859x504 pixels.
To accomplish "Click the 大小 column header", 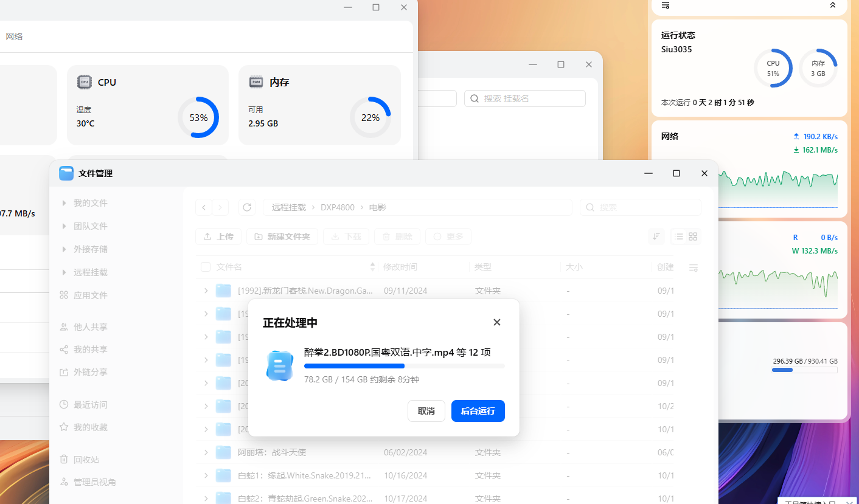I will click(x=574, y=267).
